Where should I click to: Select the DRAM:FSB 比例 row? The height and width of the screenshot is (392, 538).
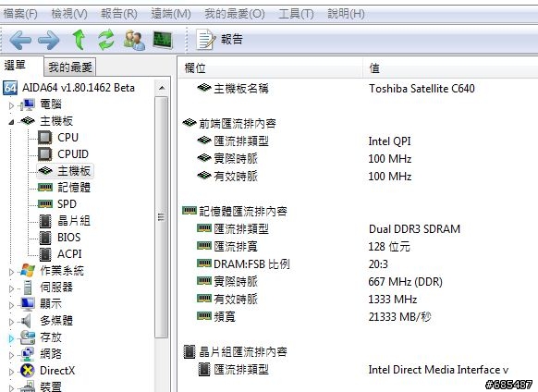[359, 264]
